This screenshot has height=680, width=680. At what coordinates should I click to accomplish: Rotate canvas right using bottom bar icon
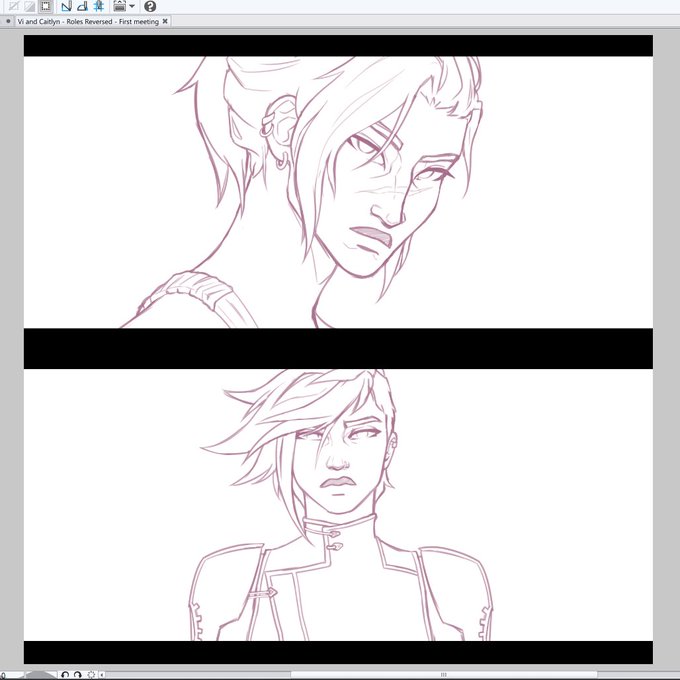(x=78, y=675)
